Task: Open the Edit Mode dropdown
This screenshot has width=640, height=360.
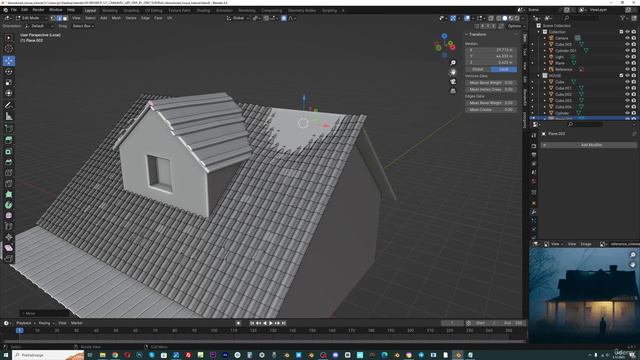Action: [31, 18]
